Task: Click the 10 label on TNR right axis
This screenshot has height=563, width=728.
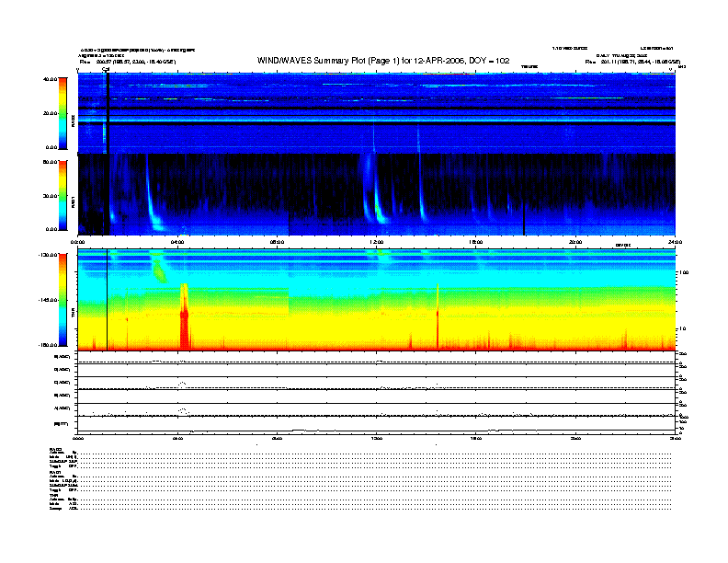Action: 683,329
